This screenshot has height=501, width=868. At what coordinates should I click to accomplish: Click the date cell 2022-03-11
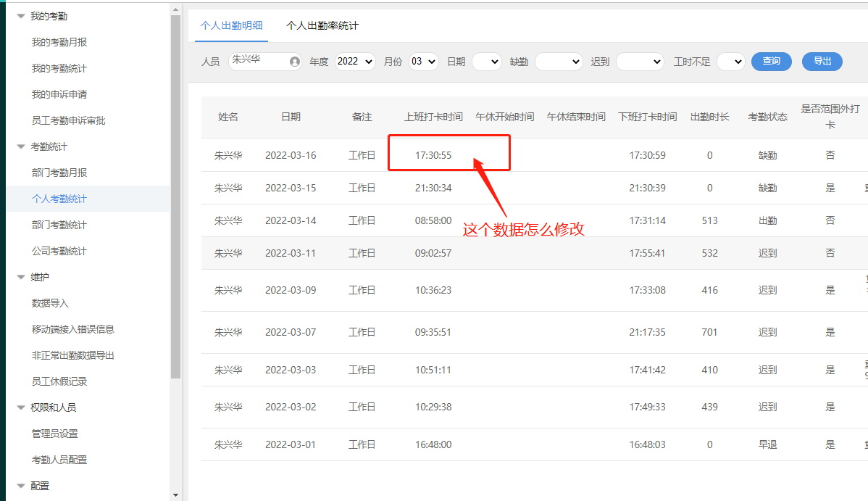291,253
